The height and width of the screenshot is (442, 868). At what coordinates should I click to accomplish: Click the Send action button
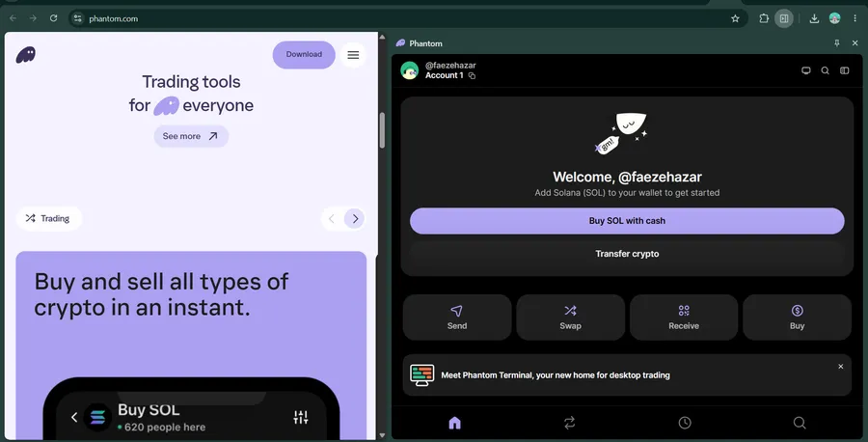[457, 318]
